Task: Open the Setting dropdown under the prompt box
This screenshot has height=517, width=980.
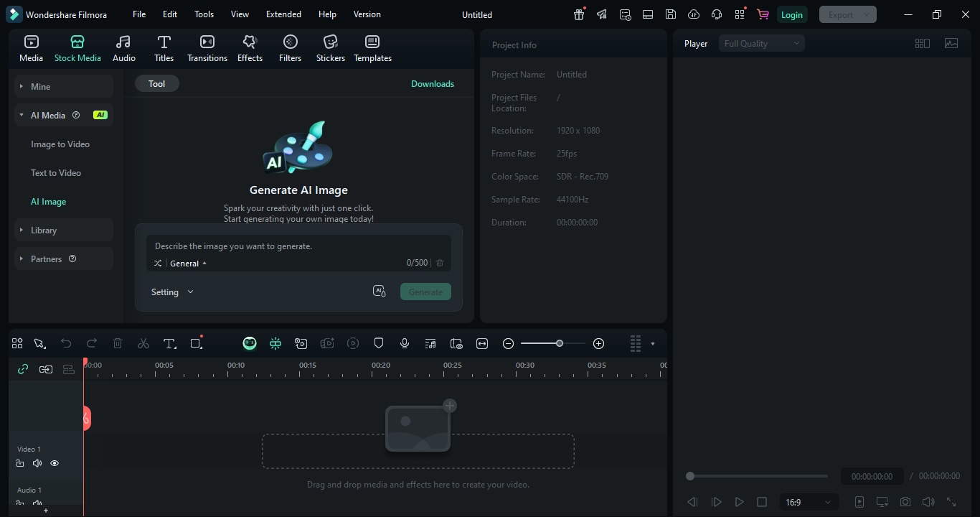Action: 172,292
